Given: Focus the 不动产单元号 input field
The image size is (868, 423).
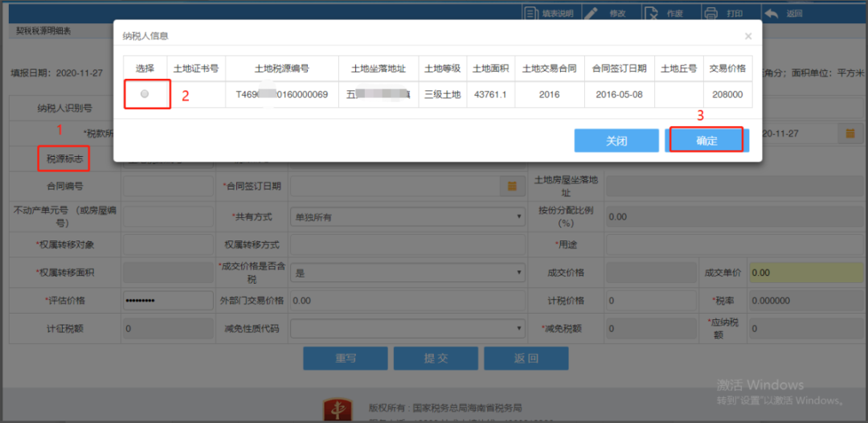Looking at the screenshot, I should [168, 217].
